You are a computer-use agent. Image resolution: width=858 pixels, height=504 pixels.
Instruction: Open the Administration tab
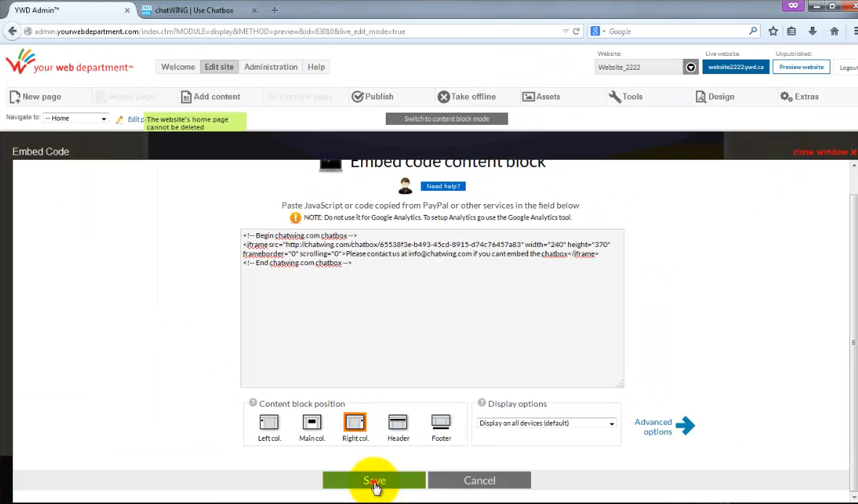270,67
